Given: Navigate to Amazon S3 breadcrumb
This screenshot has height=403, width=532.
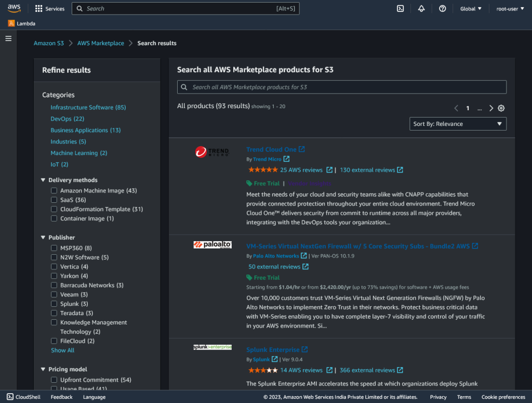Looking at the screenshot, I should tap(48, 43).
